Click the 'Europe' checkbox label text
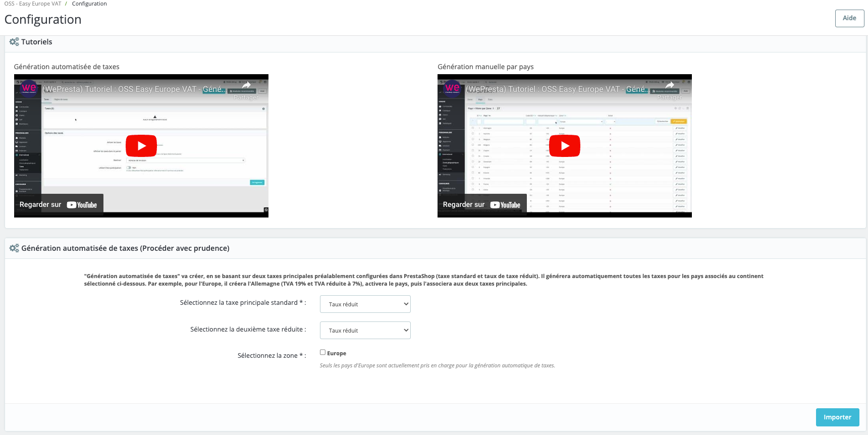The width and height of the screenshot is (868, 435). [337, 353]
